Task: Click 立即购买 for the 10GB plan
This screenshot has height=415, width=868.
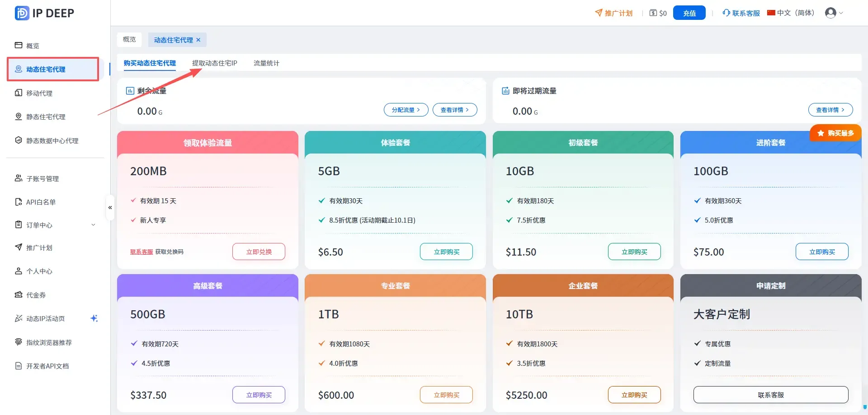Action: tap(634, 252)
